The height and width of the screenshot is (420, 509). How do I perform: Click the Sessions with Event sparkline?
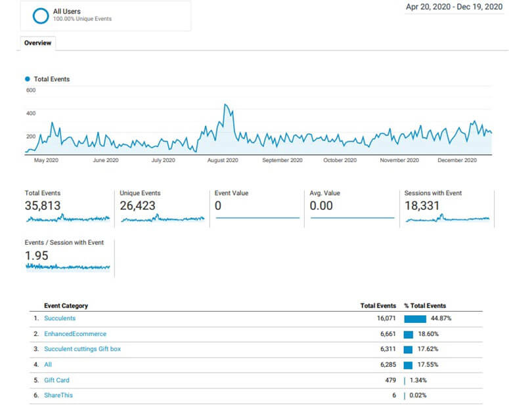pos(447,219)
